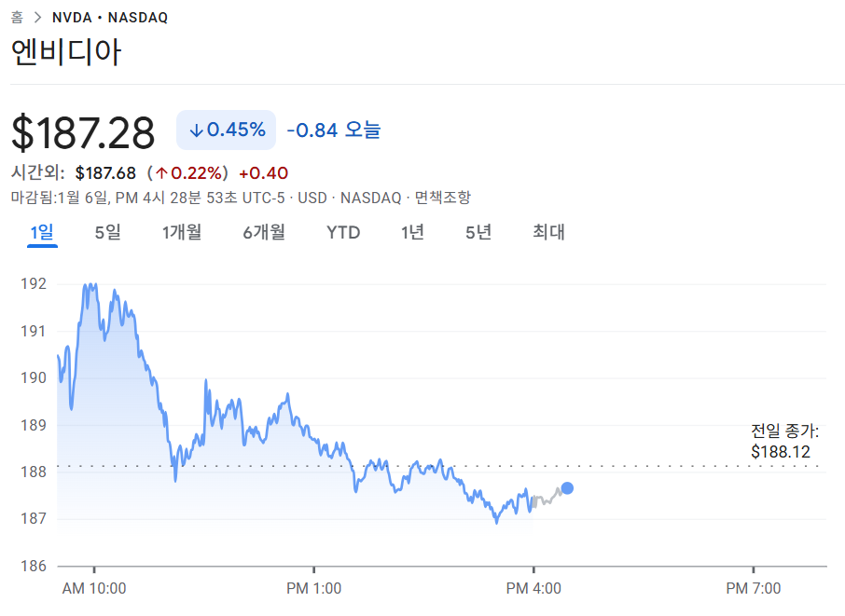Switch to the 5일 range tab
Screen dimensions: 845x616
point(107,233)
